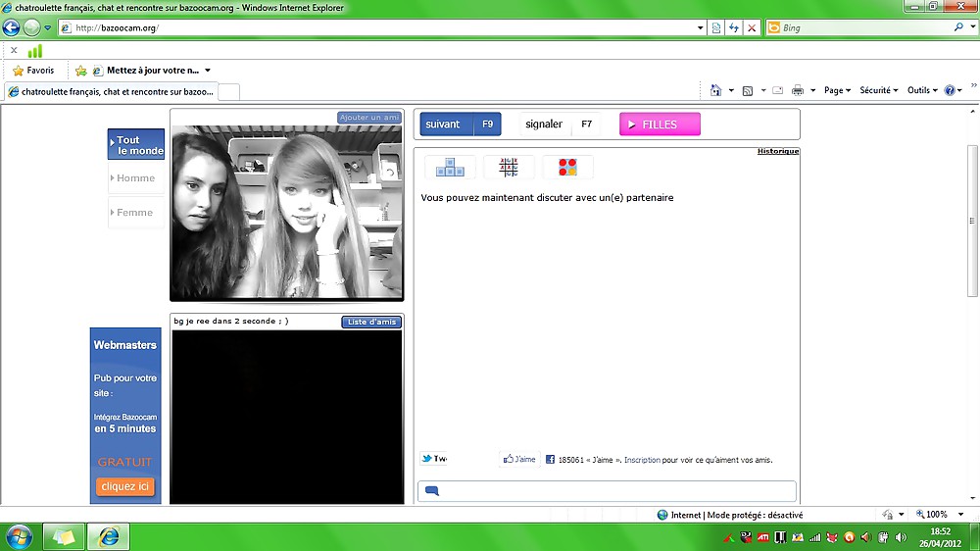The image size is (980, 551).
Task: Click the suivant F9 button
Action: 461,124
